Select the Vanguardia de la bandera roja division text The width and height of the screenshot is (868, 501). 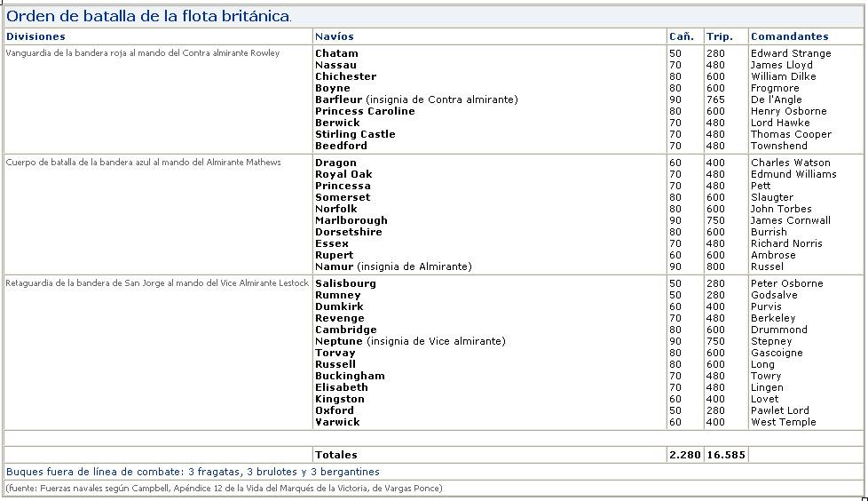pos(143,53)
